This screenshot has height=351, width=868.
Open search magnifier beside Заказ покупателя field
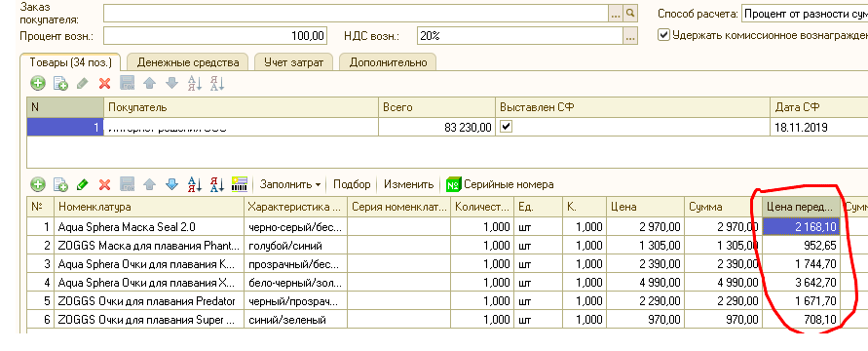pyautogui.click(x=630, y=14)
